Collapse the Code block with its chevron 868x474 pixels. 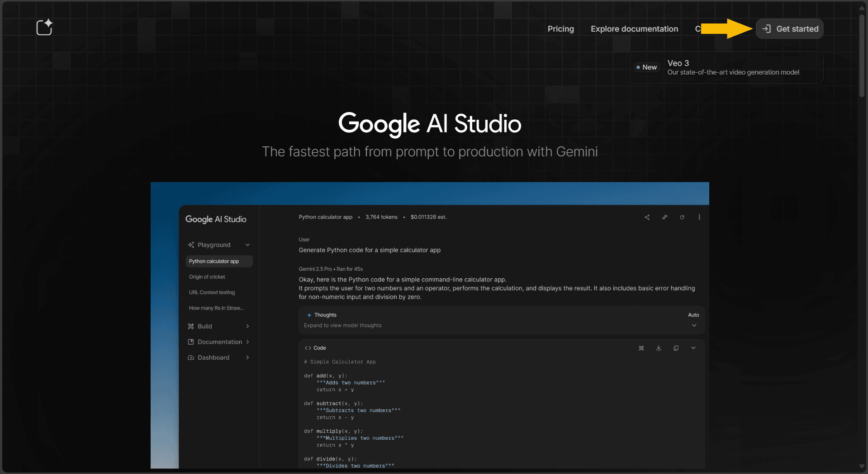coord(693,348)
